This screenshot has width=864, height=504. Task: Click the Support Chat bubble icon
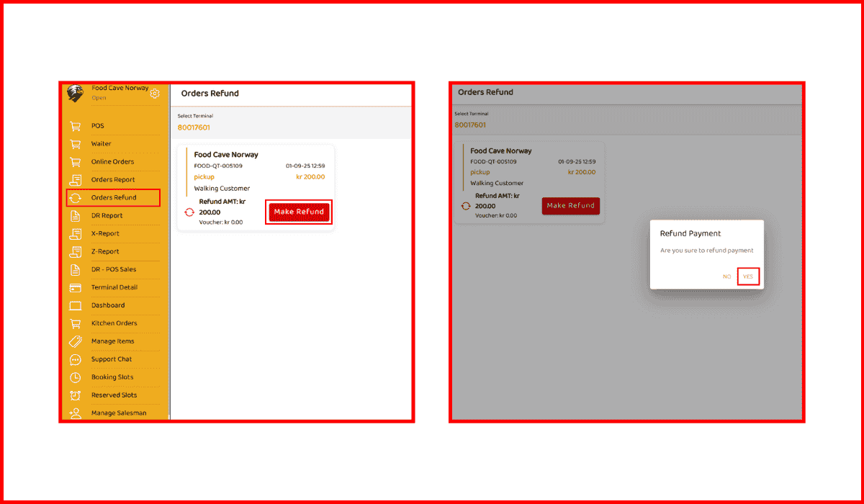click(x=75, y=359)
